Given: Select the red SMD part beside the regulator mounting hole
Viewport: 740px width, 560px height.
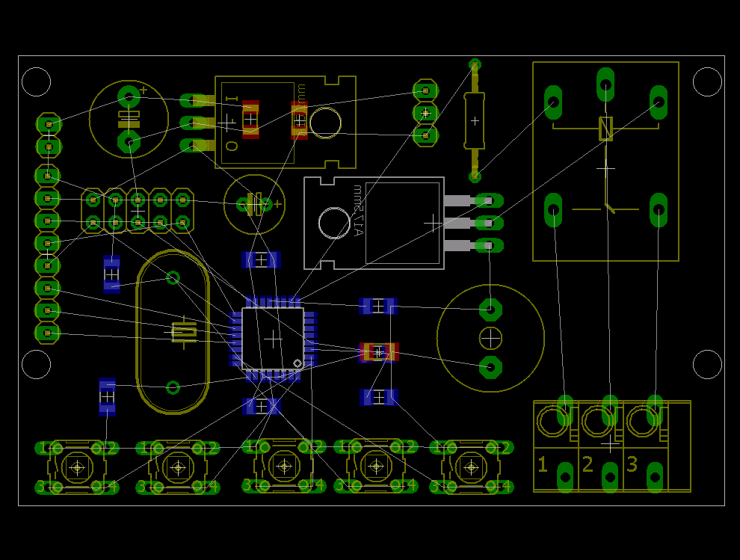Looking at the screenshot, I should tap(299, 120).
